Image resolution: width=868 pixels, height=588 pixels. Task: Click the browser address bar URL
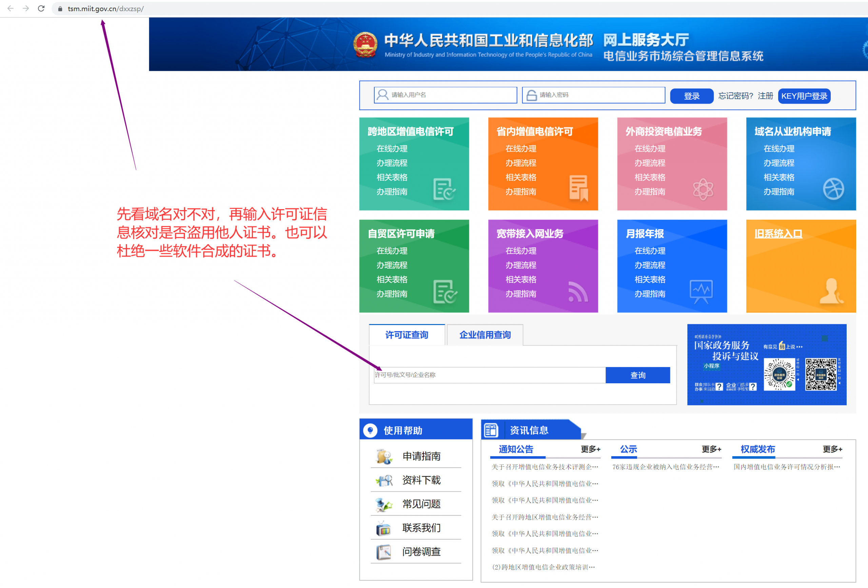pos(106,8)
